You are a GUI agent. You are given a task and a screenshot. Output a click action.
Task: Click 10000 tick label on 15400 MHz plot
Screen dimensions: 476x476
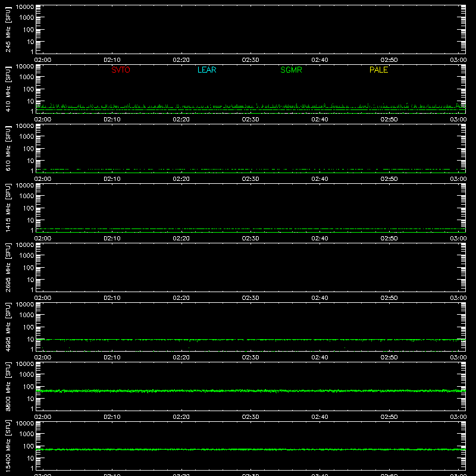point(25,424)
